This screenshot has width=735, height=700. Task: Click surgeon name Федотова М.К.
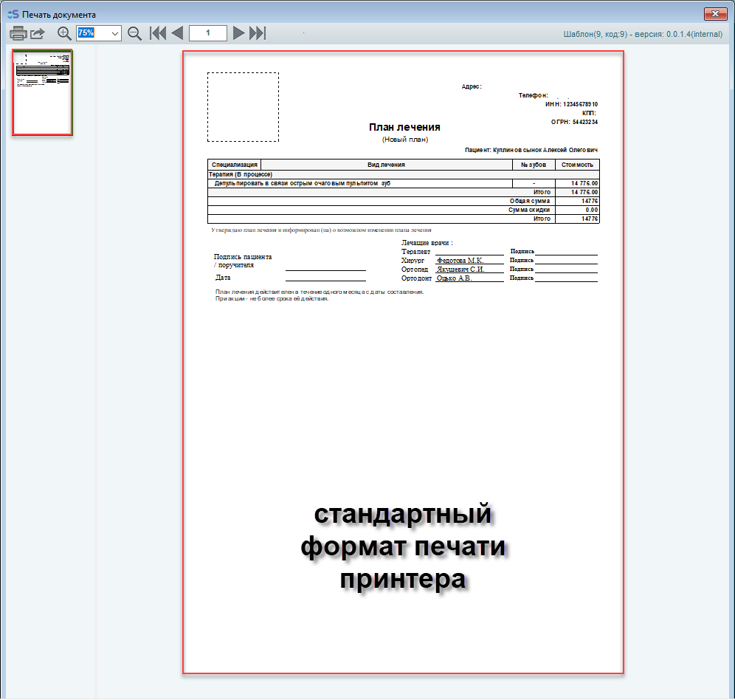[460, 261]
